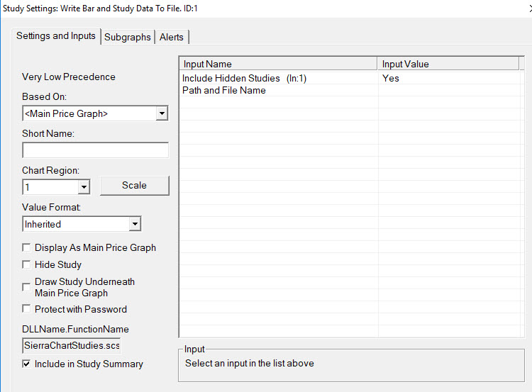Image resolution: width=532 pixels, height=392 pixels.
Task: Click the Input Name column header
Action: [x=279, y=64]
